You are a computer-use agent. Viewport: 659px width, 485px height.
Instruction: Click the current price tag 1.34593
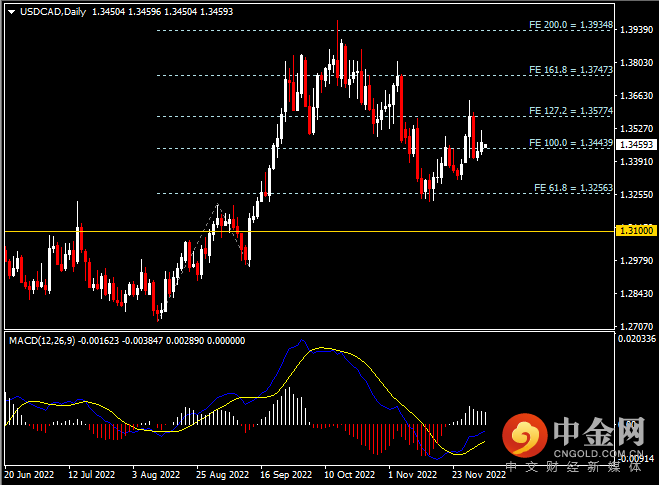pos(635,145)
